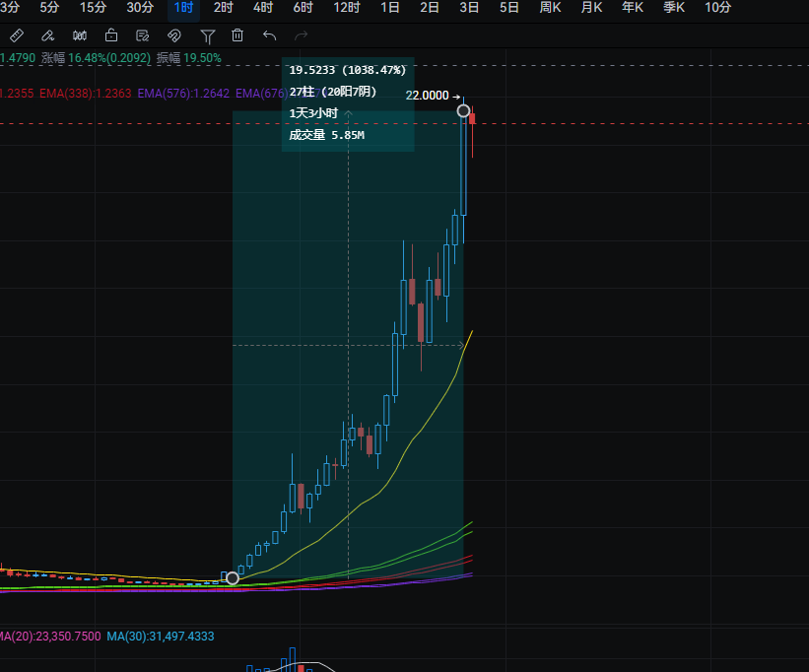Toggle the drawing lock icon
The width and height of the screenshot is (809, 672).
111,35
